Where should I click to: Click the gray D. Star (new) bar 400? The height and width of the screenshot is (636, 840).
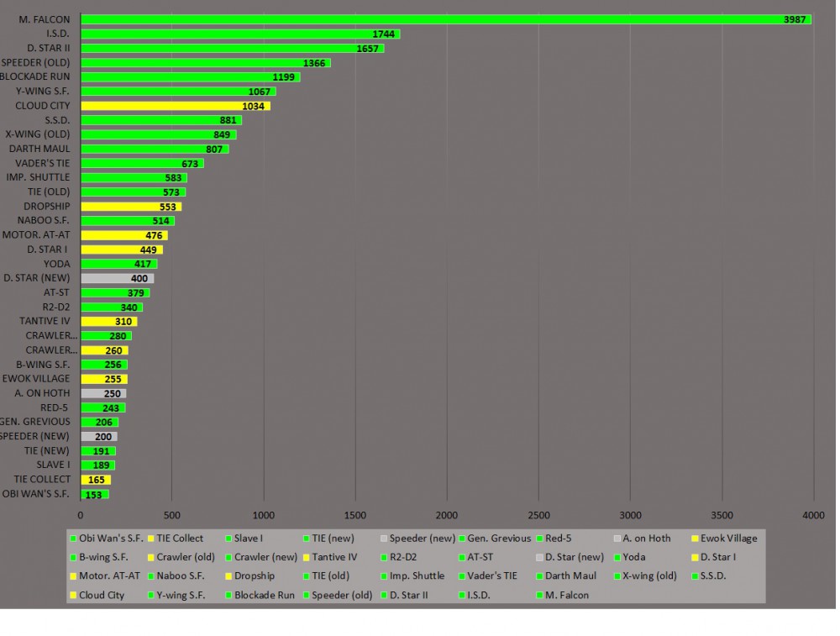[x=117, y=278]
